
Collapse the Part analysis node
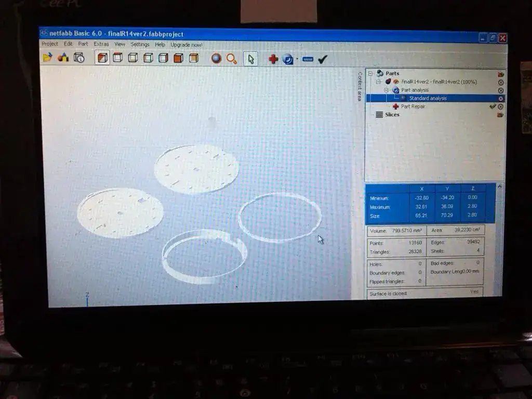tap(387, 90)
